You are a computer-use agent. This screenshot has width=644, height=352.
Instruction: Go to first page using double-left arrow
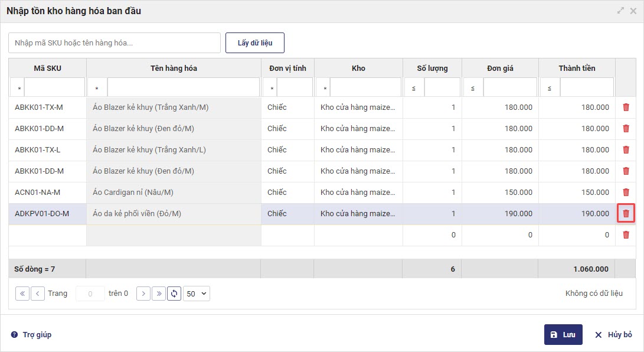(22, 294)
